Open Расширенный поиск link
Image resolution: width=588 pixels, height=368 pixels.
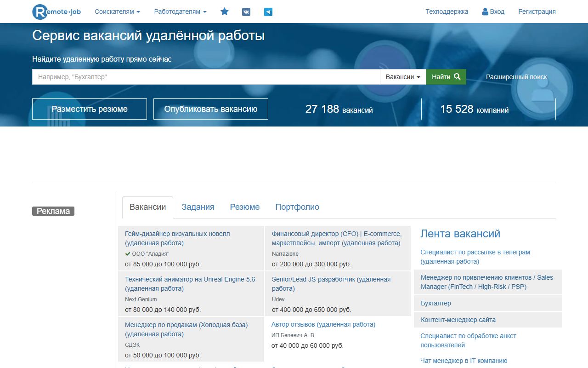tap(516, 77)
